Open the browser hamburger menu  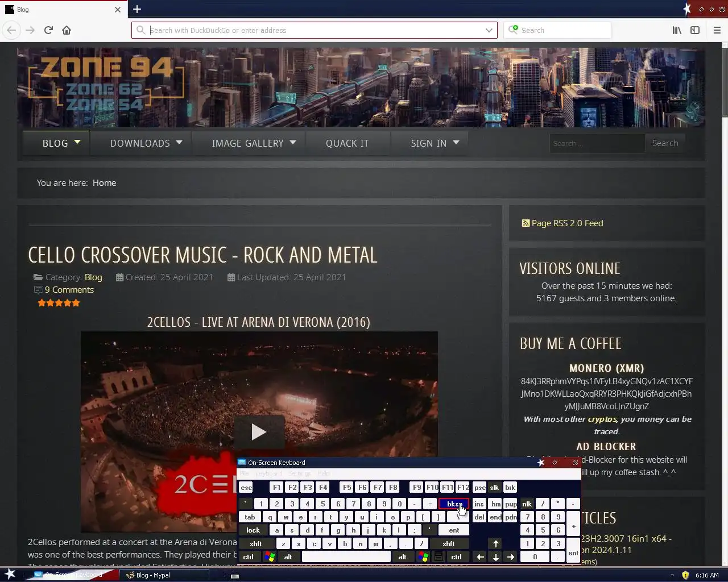pyautogui.click(x=717, y=30)
